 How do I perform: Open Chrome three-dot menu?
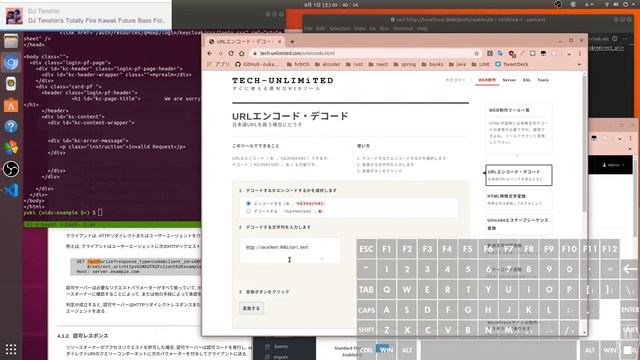click(580, 53)
